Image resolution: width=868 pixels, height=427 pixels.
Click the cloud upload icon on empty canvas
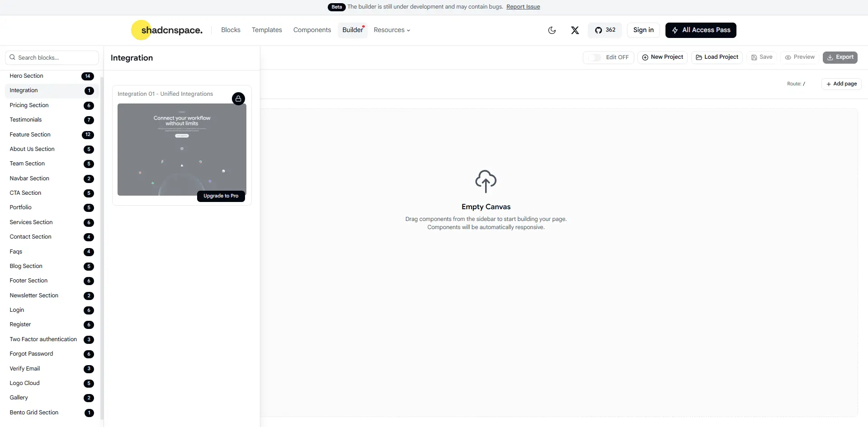486,181
